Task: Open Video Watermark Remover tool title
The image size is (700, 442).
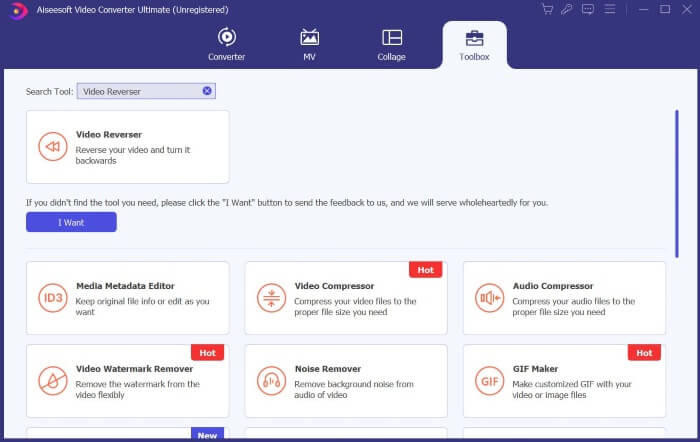Action: click(x=134, y=369)
